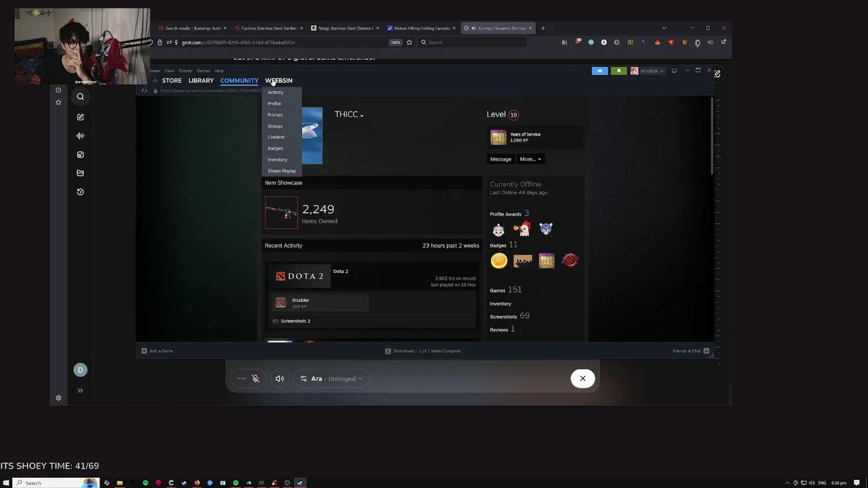Click the Message button on profile
The image size is (868, 488).
(x=500, y=159)
